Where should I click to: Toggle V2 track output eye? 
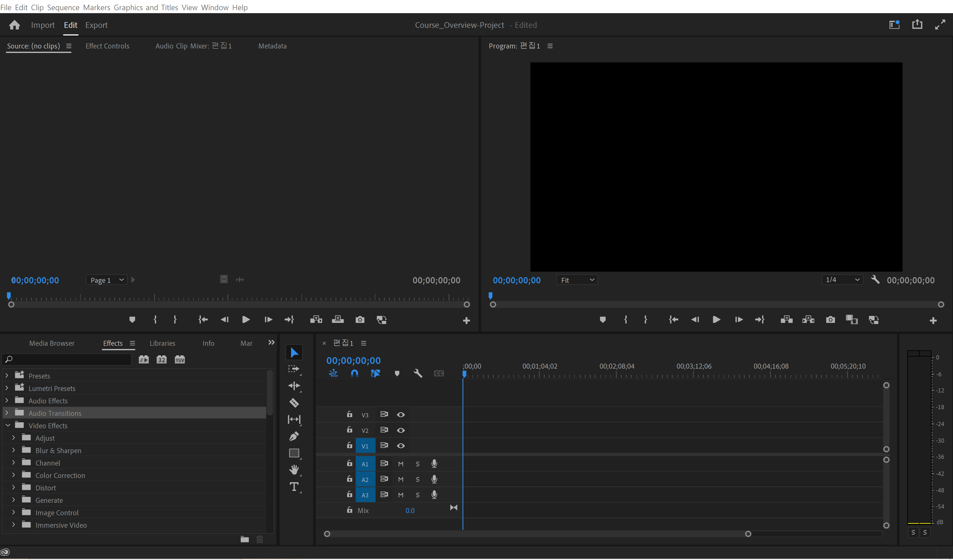[x=401, y=430]
